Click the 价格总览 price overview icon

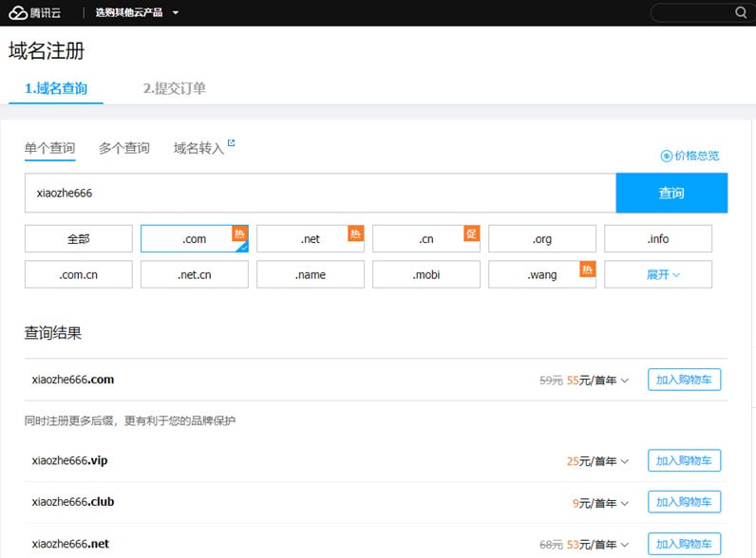point(666,156)
